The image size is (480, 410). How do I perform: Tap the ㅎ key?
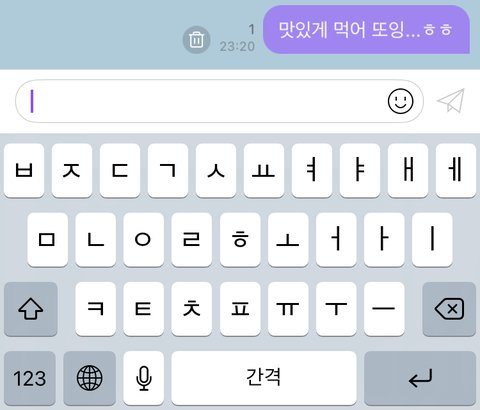[x=240, y=239]
